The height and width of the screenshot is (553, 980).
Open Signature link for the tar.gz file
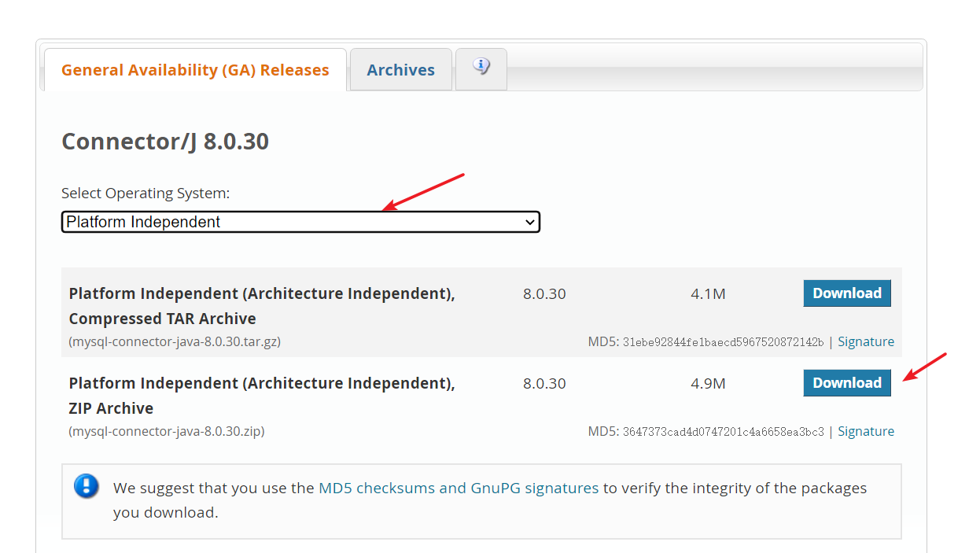point(865,342)
